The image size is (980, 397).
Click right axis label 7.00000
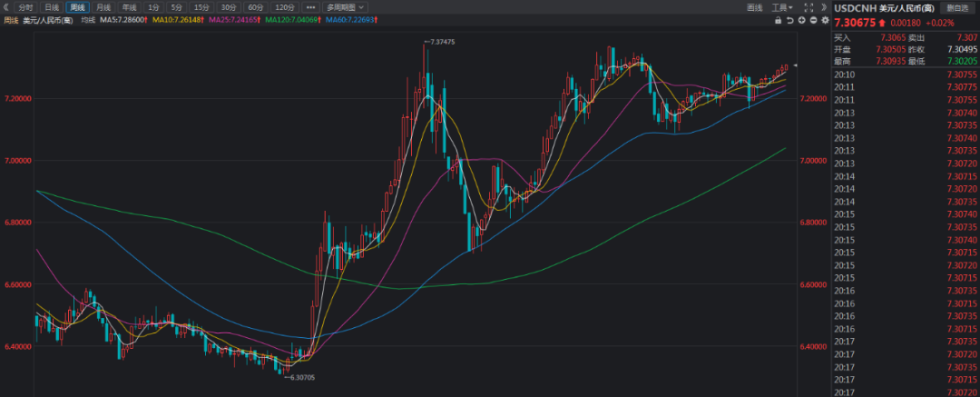click(x=814, y=161)
